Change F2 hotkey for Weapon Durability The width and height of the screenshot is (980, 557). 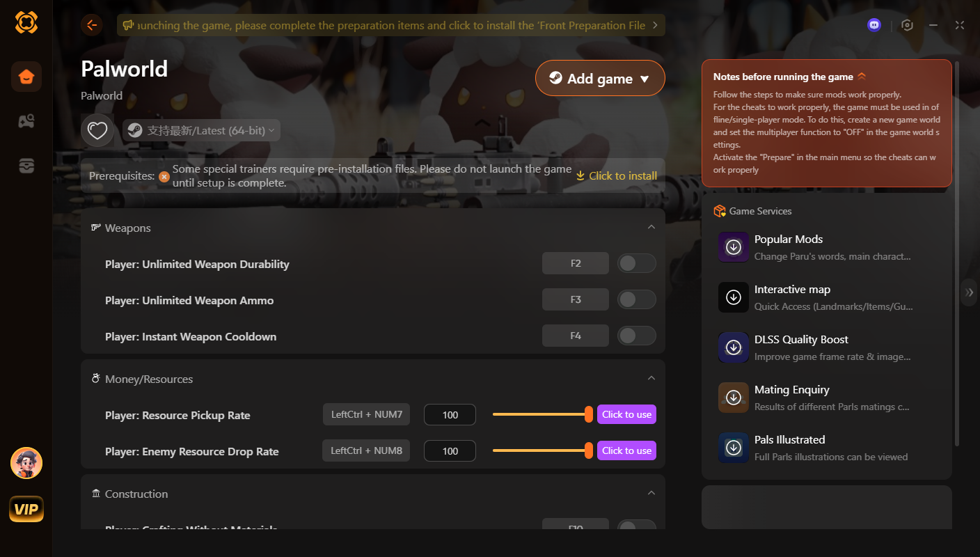[576, 263]
